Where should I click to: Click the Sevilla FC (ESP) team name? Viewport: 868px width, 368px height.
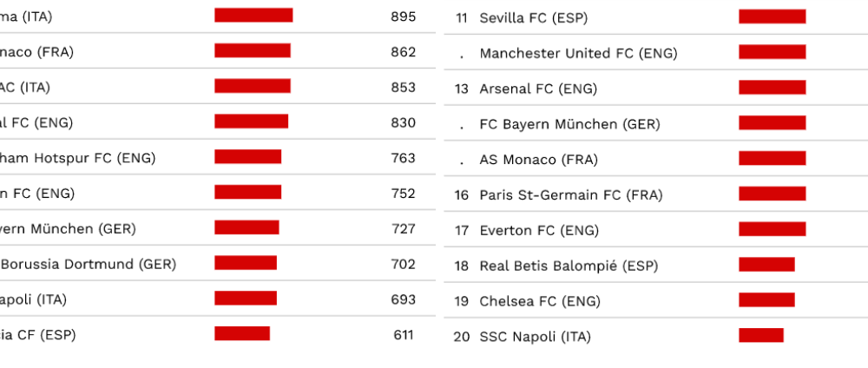coord(533,17)
